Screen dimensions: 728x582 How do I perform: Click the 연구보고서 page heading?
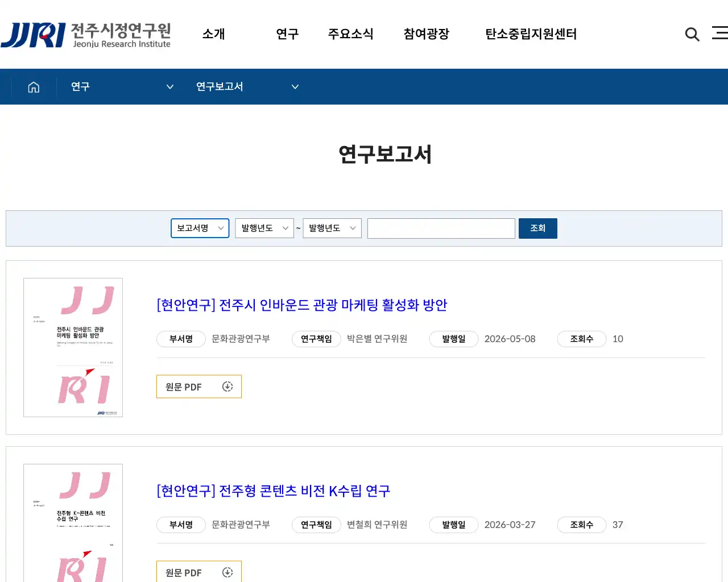[x=385, y=155]
